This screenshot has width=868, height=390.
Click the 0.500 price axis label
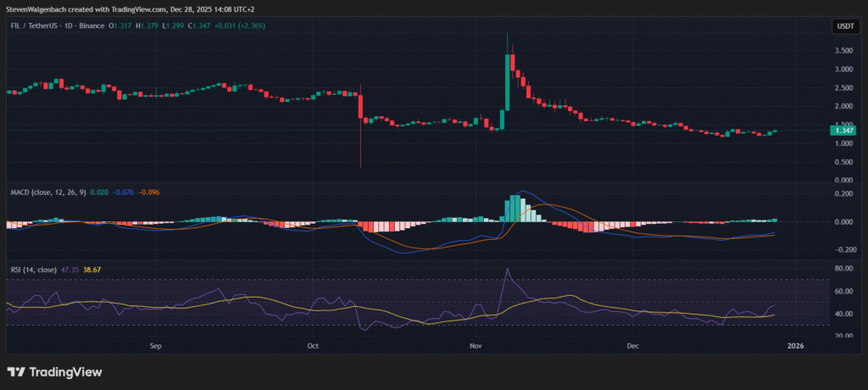[x=843, y=162]
